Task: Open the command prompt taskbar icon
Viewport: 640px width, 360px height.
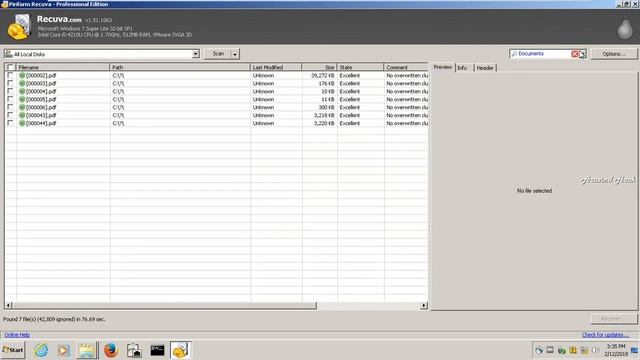Action: [x=157, y=350]
